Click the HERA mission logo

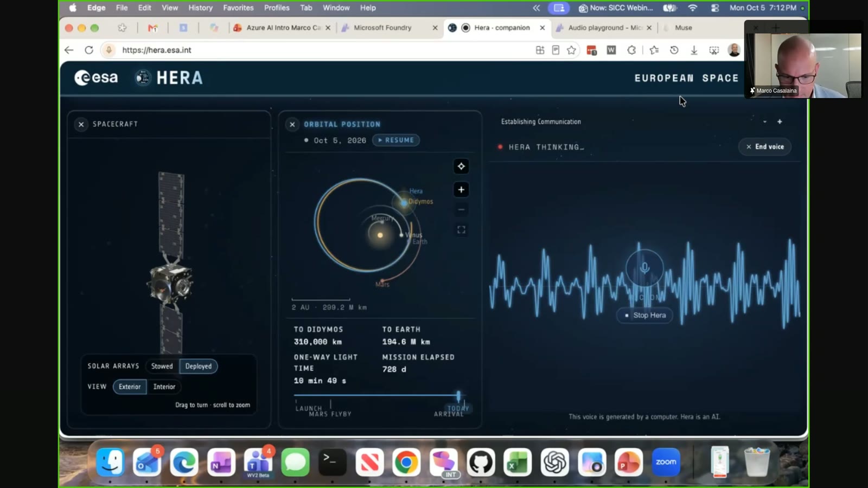click(x=169, y=78)
